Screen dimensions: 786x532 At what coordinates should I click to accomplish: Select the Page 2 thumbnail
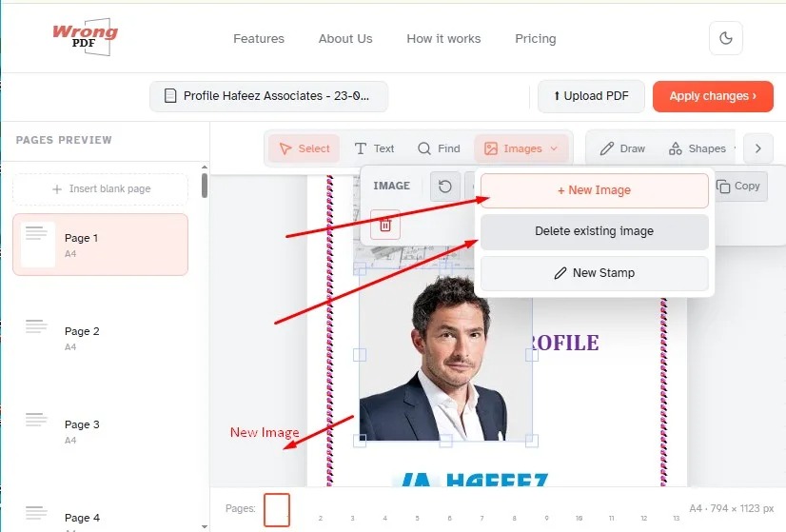pyautogui.click(x=100, y=338)
